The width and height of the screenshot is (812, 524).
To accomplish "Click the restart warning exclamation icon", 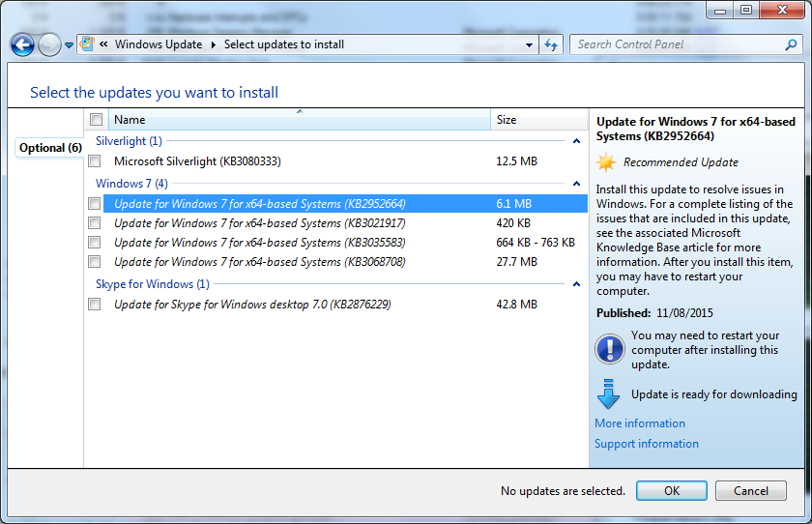I will [610, 349].
